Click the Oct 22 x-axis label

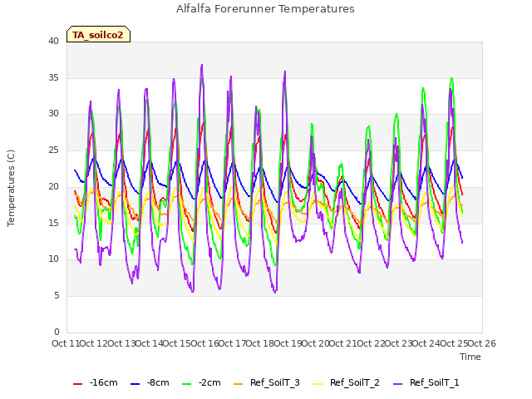371,343
